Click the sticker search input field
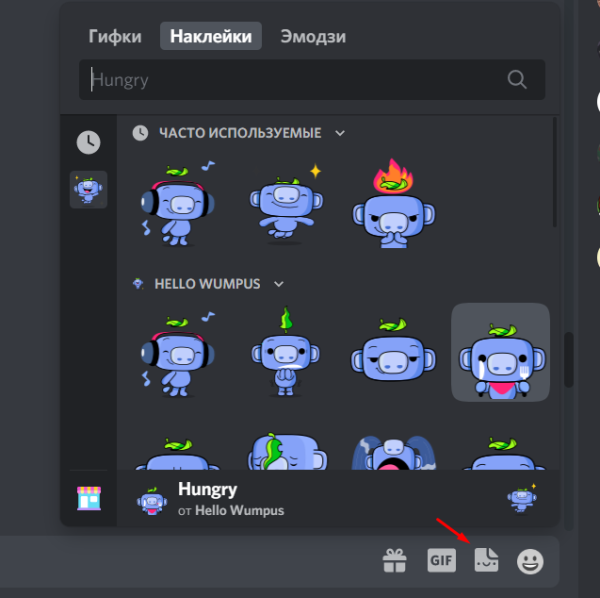600x598 pixels. [295, 80]
